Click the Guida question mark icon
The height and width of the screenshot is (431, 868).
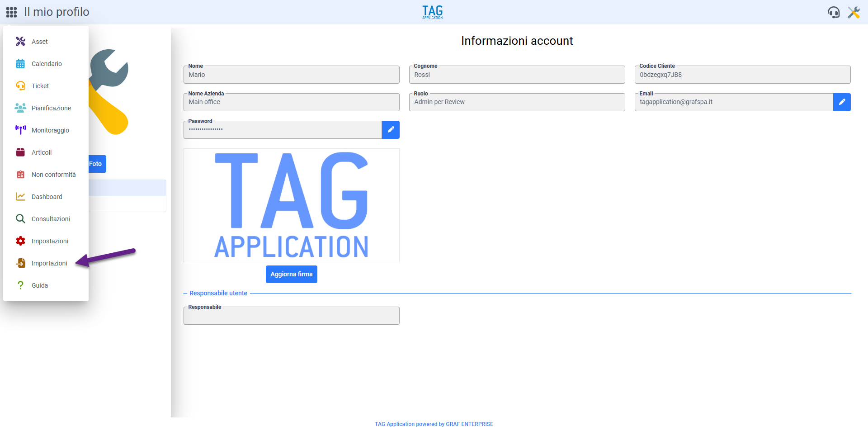pyautogui.click(x=20, y=285)
